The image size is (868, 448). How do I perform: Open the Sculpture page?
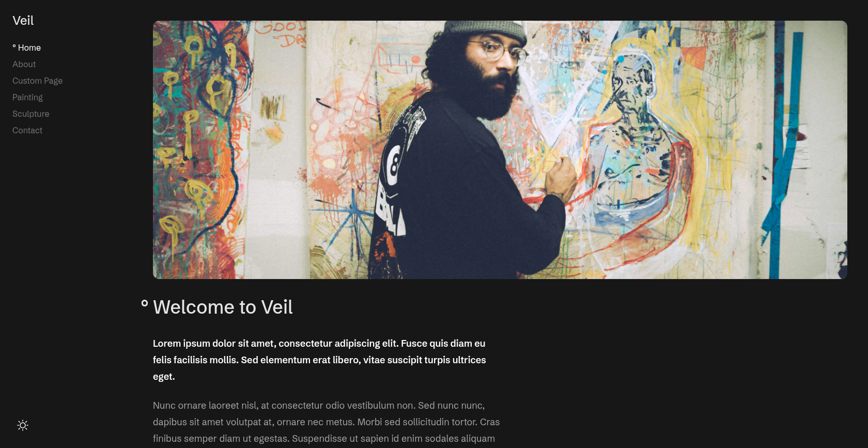(x=31, y=114)
